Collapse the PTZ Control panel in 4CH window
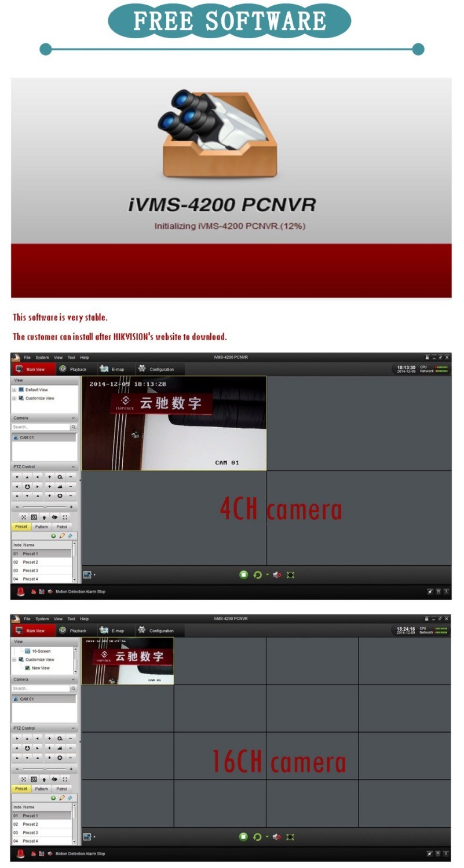The height and width of the screenshot is (868, 464). pyautogui.click(x=73, y=467)
